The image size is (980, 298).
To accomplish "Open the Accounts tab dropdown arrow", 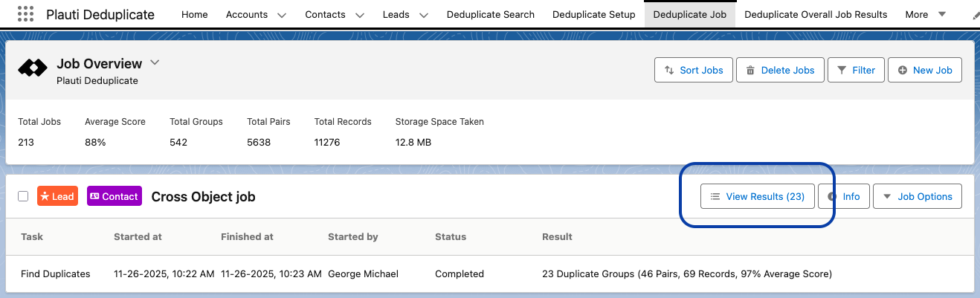I will 281,15.
